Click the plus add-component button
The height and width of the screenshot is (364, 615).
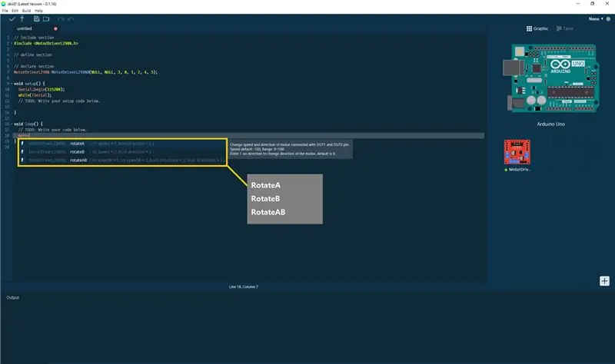point(604,281)
